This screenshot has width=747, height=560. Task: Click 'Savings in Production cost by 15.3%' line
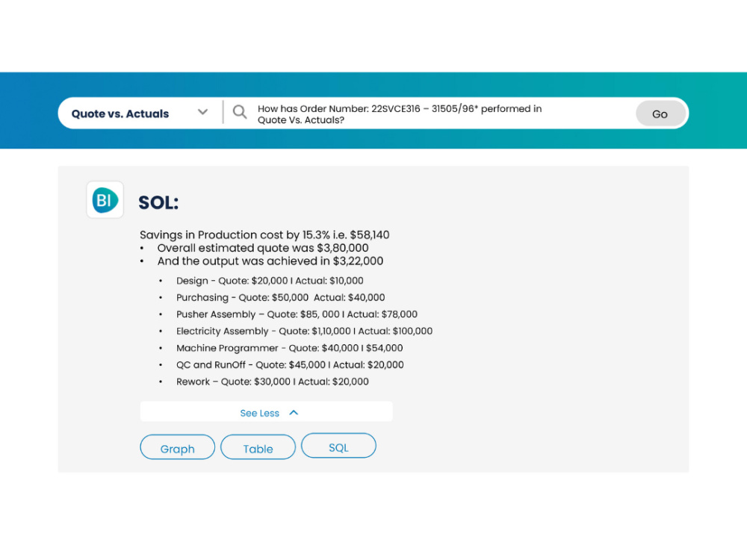point(264,234)
